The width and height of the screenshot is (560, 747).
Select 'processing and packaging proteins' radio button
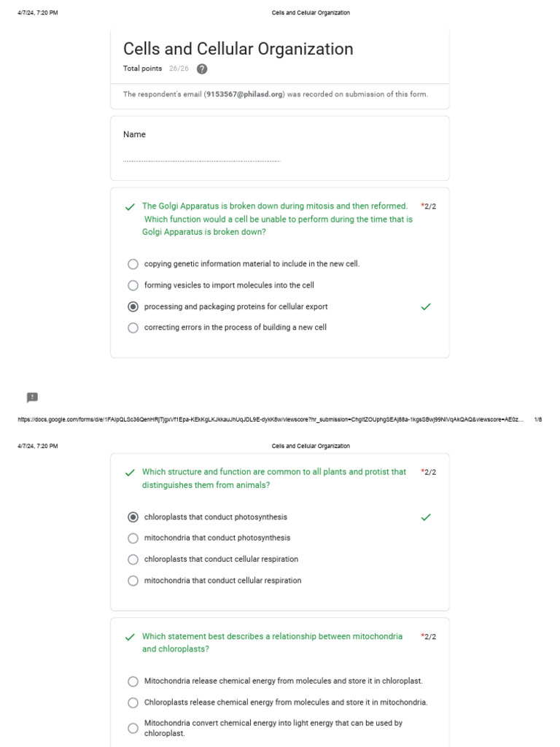click(133, 307)
